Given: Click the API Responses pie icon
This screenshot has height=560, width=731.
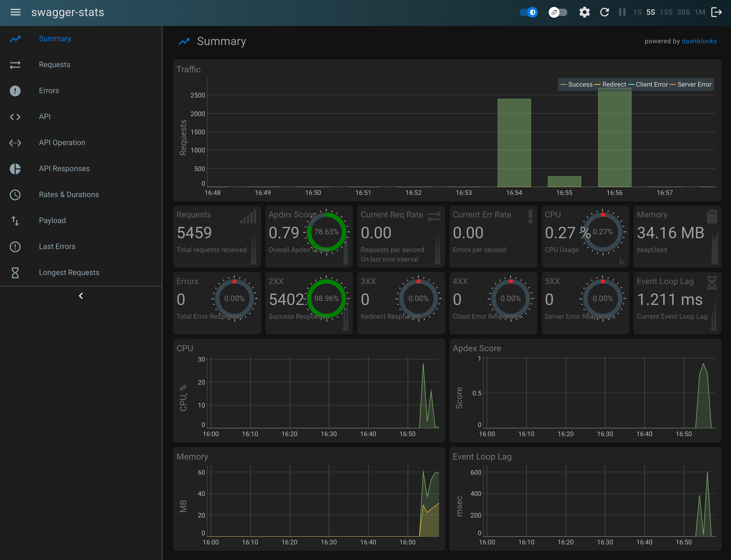Looking at the screenshot, I should coord(15,169).
